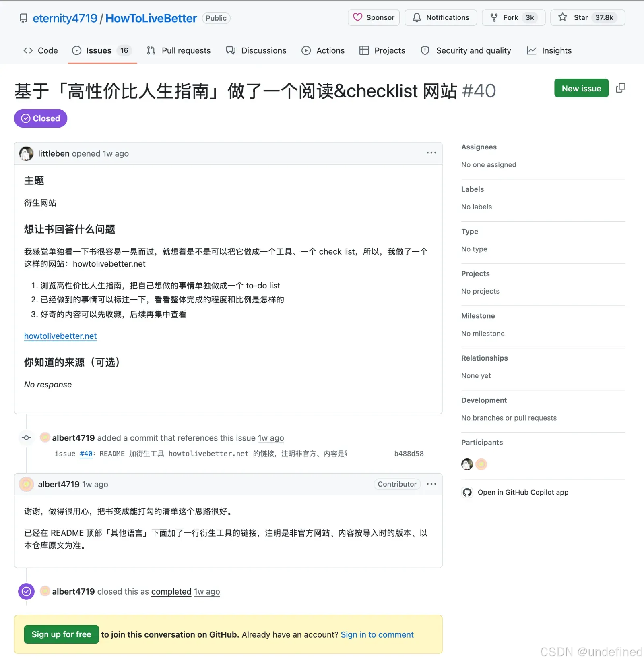The width and height of the screenshot is (644, 663).
Task: Click the Public visibility label
Action: [x=216, y=18]
